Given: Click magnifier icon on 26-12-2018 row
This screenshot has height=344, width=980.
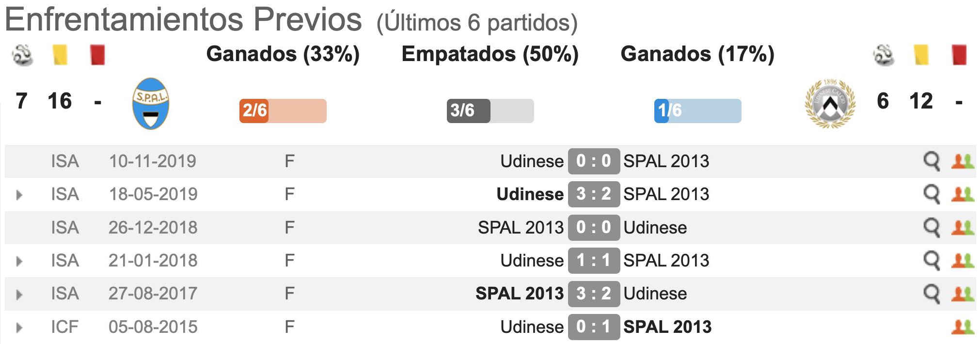Looking at the screenshot, I should coord(931,228).
